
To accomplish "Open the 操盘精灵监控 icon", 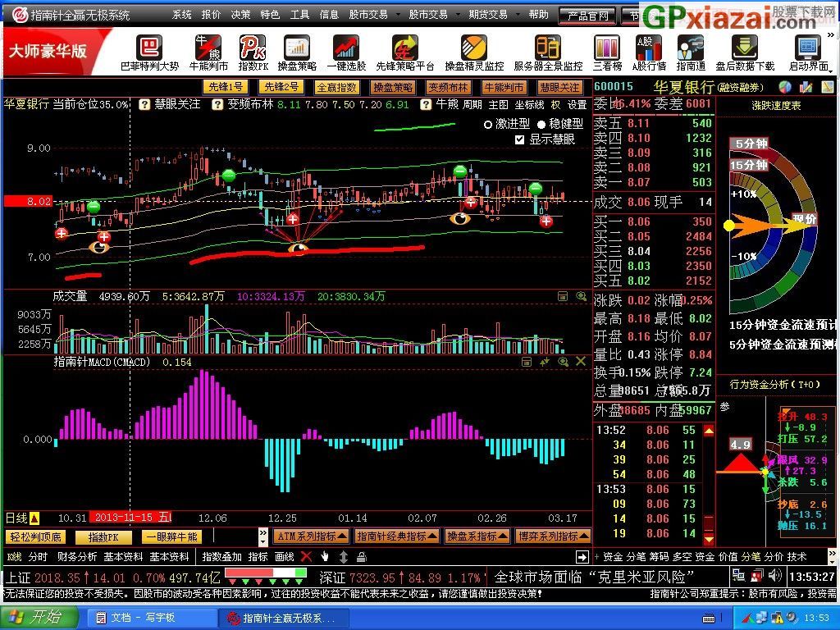I will point(474,53).
